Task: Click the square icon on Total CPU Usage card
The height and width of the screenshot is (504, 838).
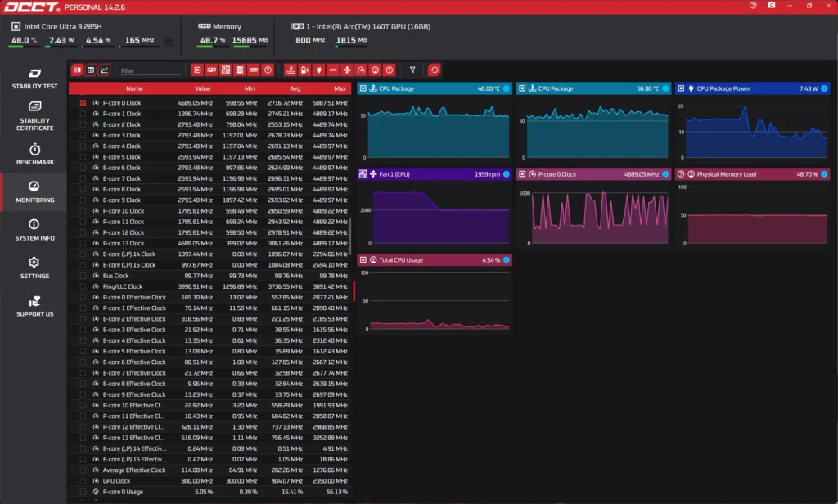Action: (363, 259)
